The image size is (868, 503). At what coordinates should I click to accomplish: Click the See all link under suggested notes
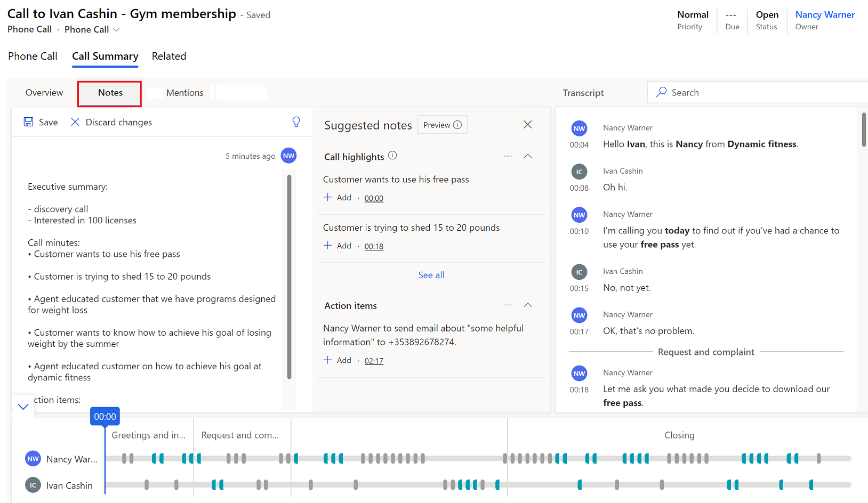pos(431,275)
